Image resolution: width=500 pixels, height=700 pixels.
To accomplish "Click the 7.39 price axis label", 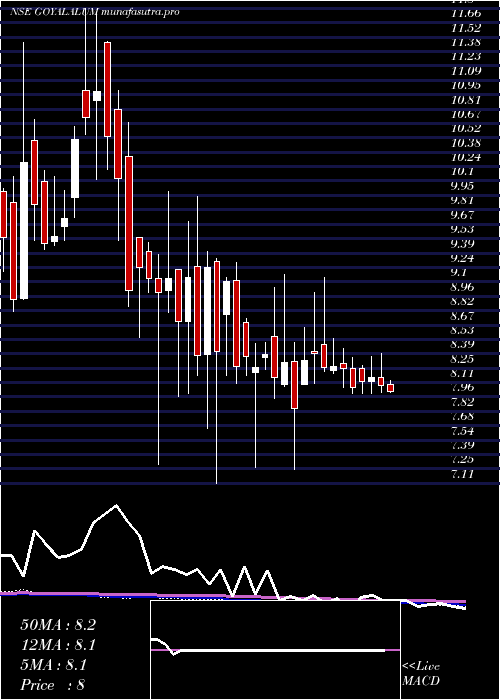I will (x=463, y=445).
